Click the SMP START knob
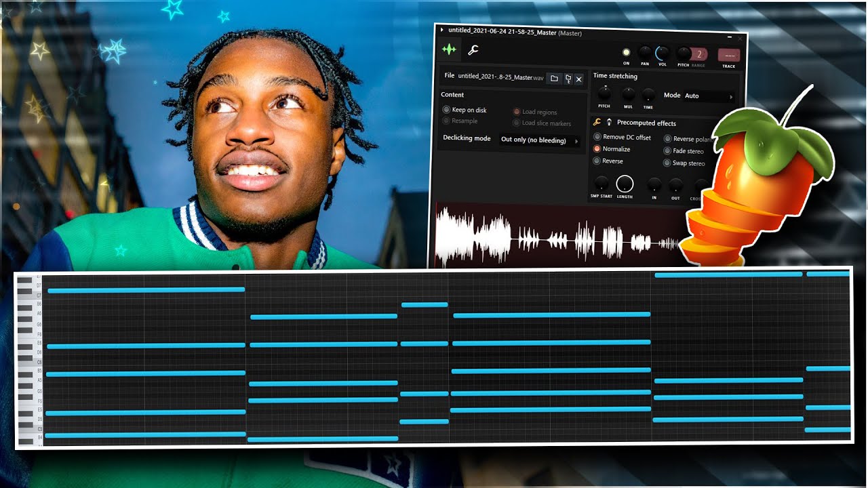Screen dimensions: 868x488 [x=601, y=183]
